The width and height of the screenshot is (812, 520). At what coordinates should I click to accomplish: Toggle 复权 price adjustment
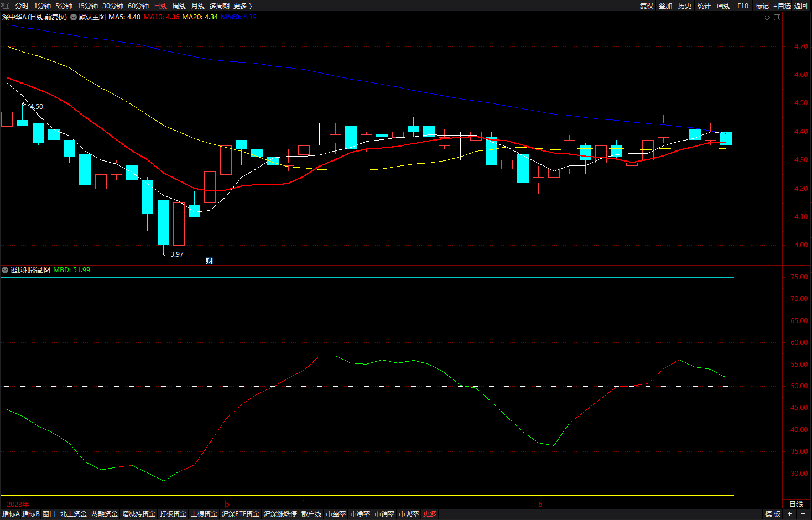647,6
